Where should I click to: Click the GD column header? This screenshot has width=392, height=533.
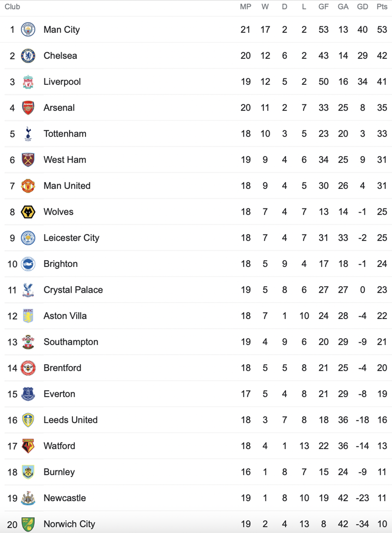[x=362, y=7]
